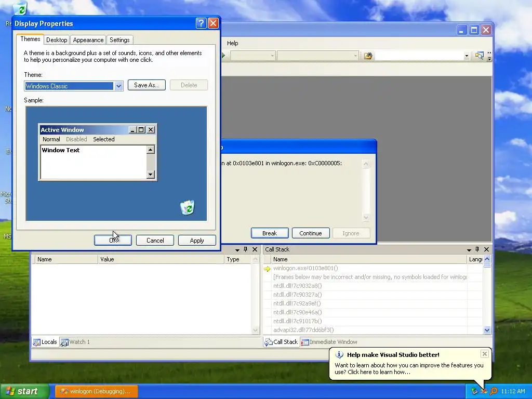Apply the selected theme
The image size is (532, 399).
click(197, 240)
